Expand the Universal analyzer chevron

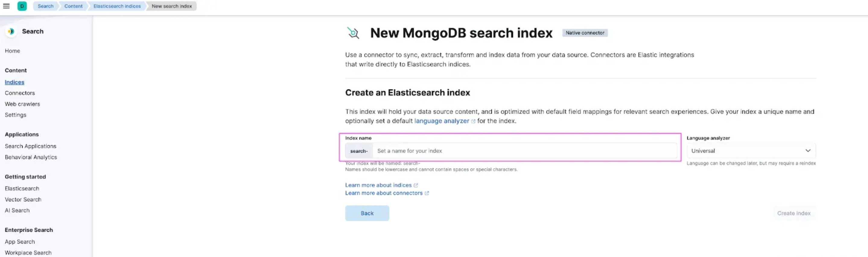pos(808,151)
